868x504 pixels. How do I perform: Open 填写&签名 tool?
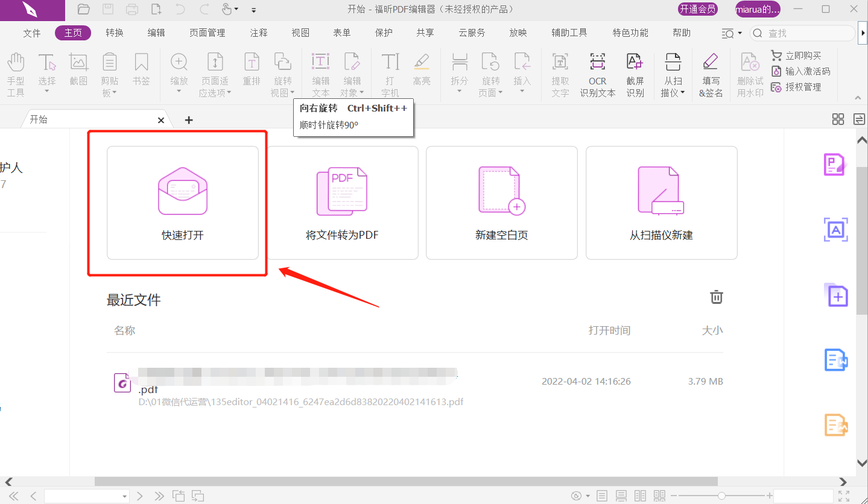711,75
